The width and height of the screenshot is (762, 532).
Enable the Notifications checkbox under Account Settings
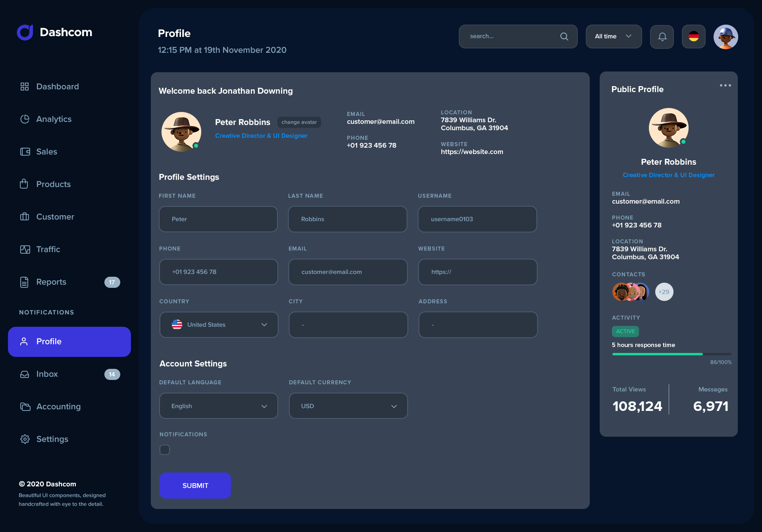[x=164, y=449]
